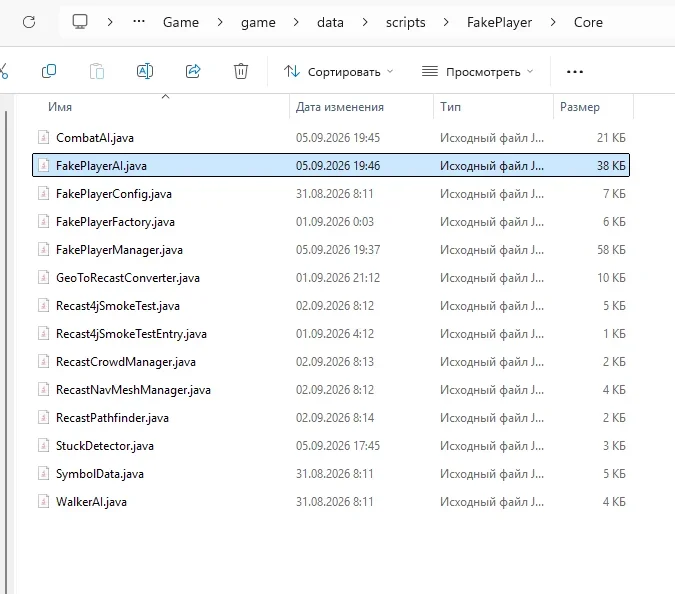Click the 01.09.2026 4:12 date of Recast4jSmokeTestEntry.java
The height and width of the screenshot is (594, 675).
tap(335, 334)
